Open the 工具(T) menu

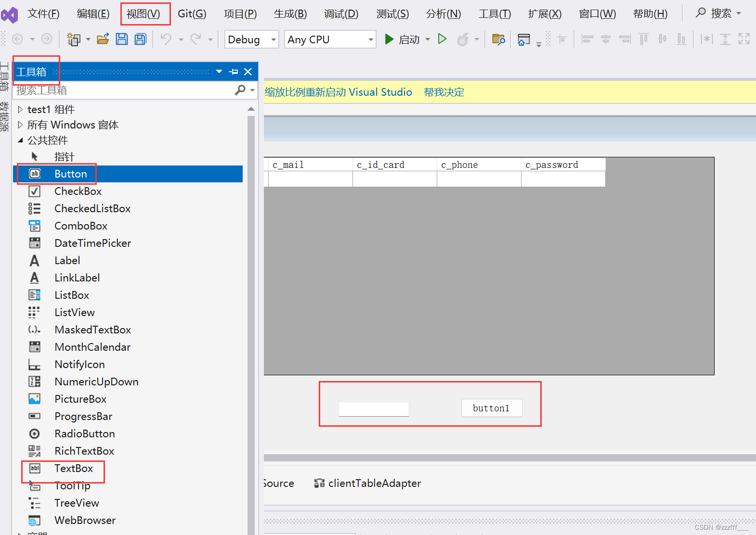pos(495,13)
